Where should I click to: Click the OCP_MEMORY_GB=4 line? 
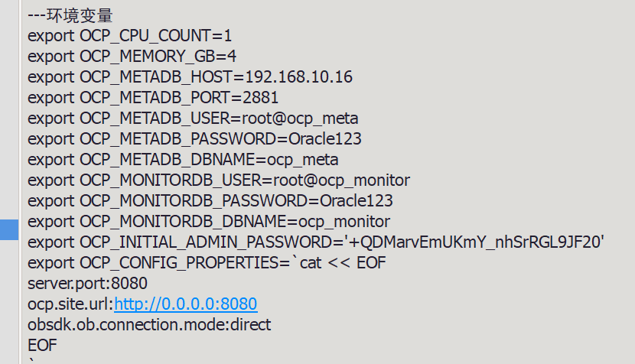coord(132,57)
